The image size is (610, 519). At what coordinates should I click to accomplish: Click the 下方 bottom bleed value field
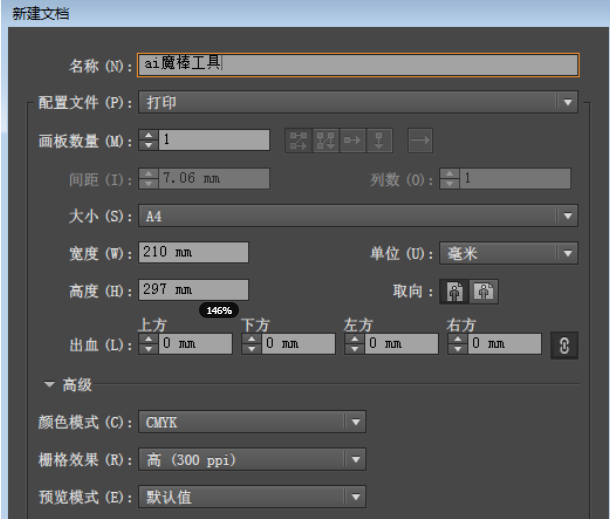pyautogui.click(x=298, y=344)
